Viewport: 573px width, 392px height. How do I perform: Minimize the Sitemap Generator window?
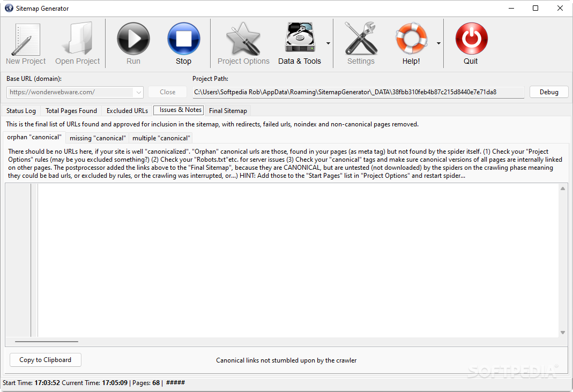click(x=511, y=8)
